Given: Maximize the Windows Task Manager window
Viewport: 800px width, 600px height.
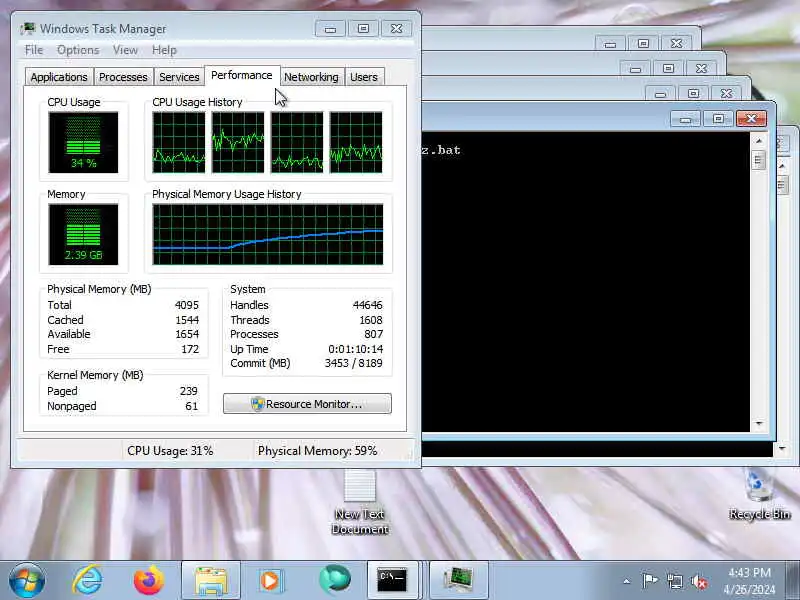Looking at the screenshot, I should (363, 29).
